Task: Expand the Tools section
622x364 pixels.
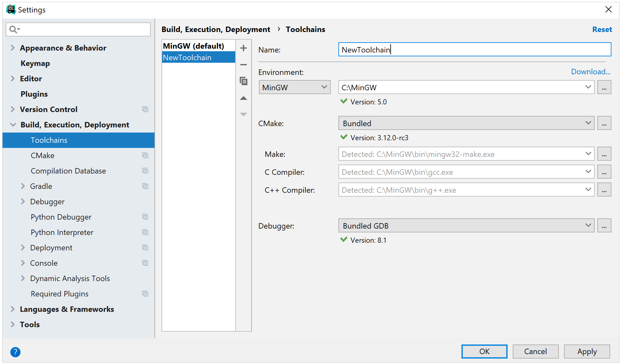Action: pos(12,324)
